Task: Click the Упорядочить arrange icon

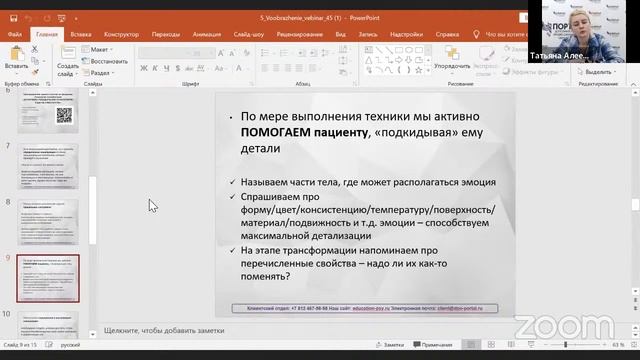Action: [452, 53]
